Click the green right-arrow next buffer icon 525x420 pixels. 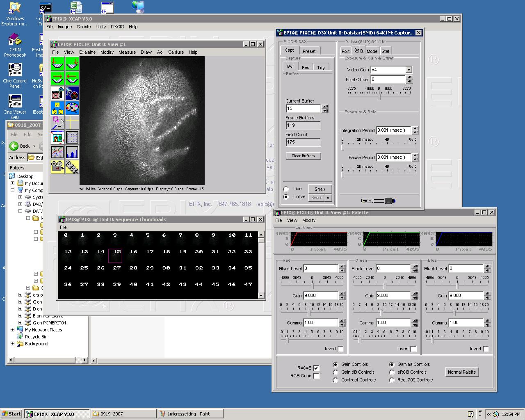(x=57, y=78)
